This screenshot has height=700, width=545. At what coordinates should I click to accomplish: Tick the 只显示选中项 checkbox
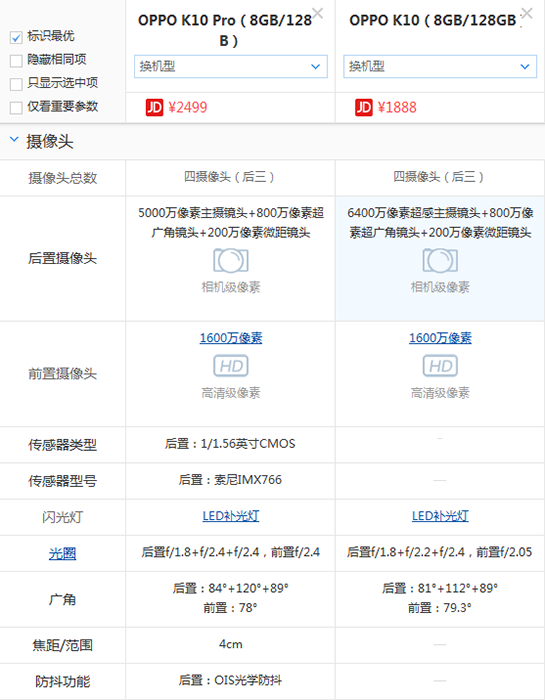click(16, 84)
